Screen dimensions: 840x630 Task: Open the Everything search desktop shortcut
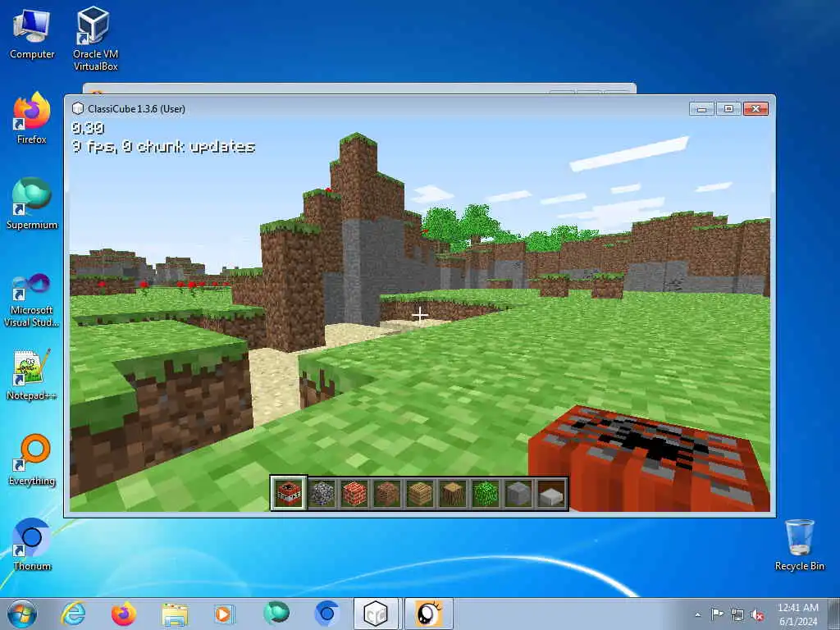pos(32,459)
